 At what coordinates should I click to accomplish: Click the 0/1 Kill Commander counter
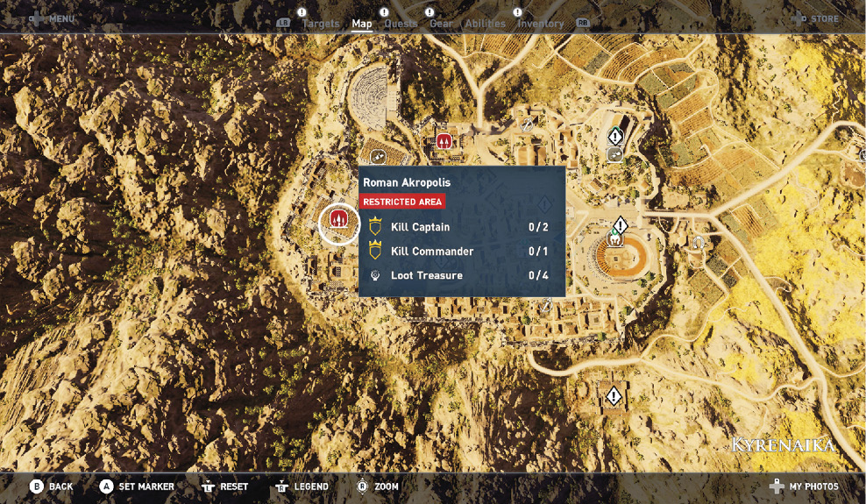(538, 252)
